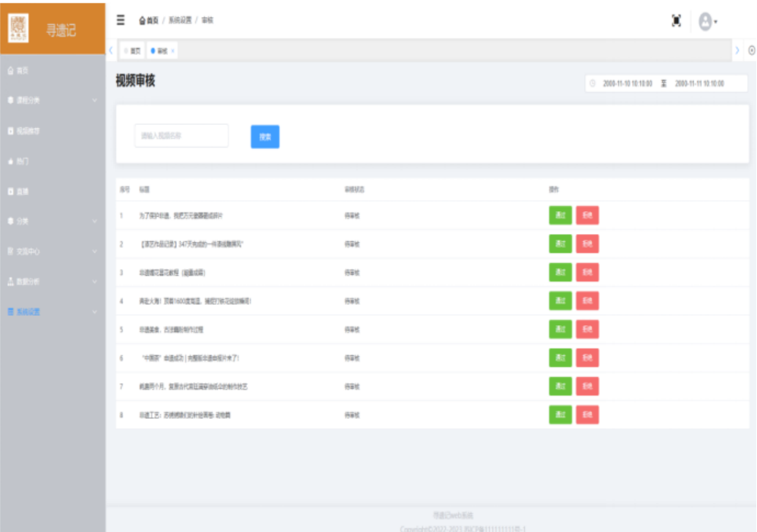The height and width of the screenshot is (532, 757).
Task: Open 热门 in the sidebar
Action: (23, 161)
